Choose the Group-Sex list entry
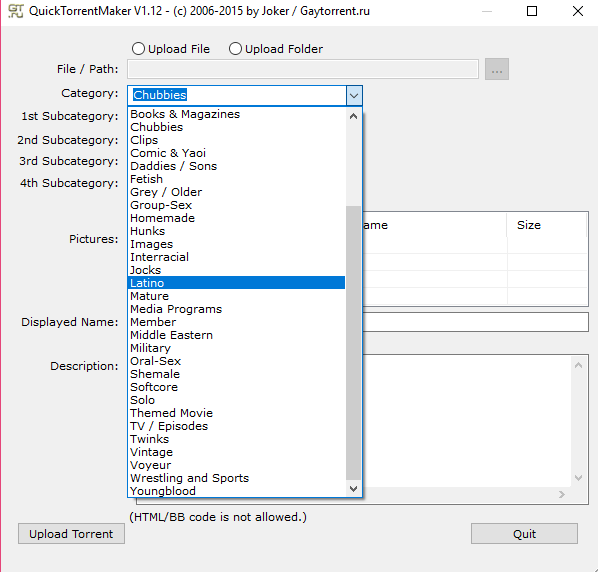This screenshot has height=572, width=598. 236,205
